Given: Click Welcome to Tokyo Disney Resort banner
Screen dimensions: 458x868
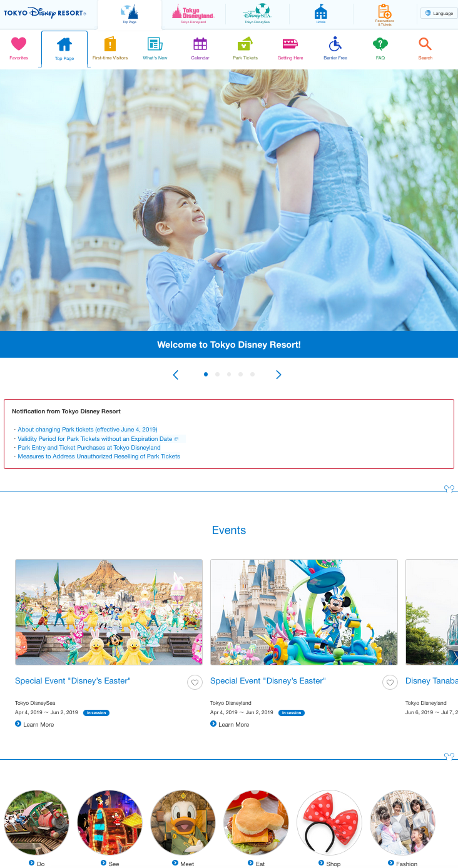Looking at the screenshot, I should [229, 345].
